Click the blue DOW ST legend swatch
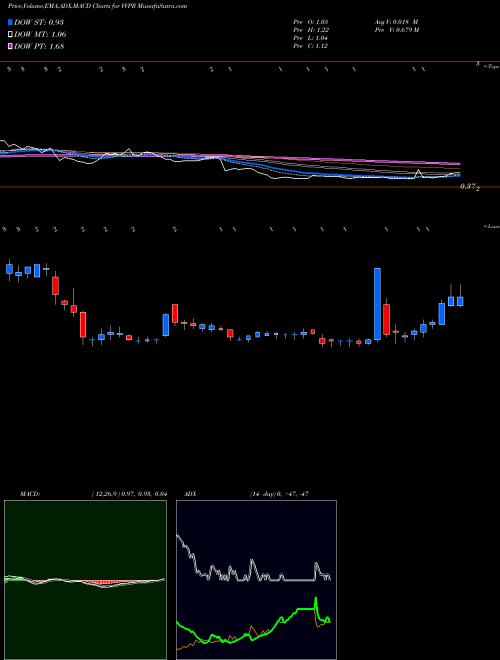 tap(11, 22)
